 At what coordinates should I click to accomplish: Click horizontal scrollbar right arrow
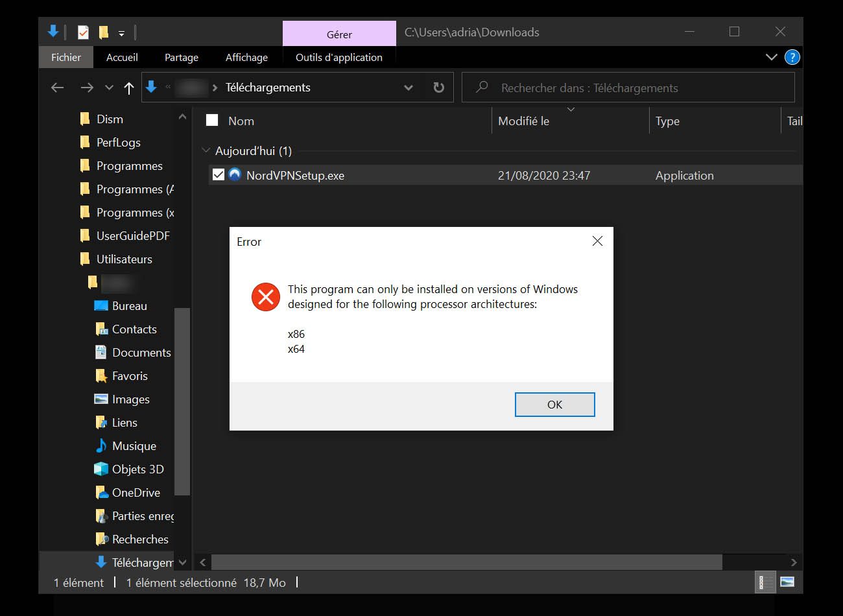pos(794,562)
